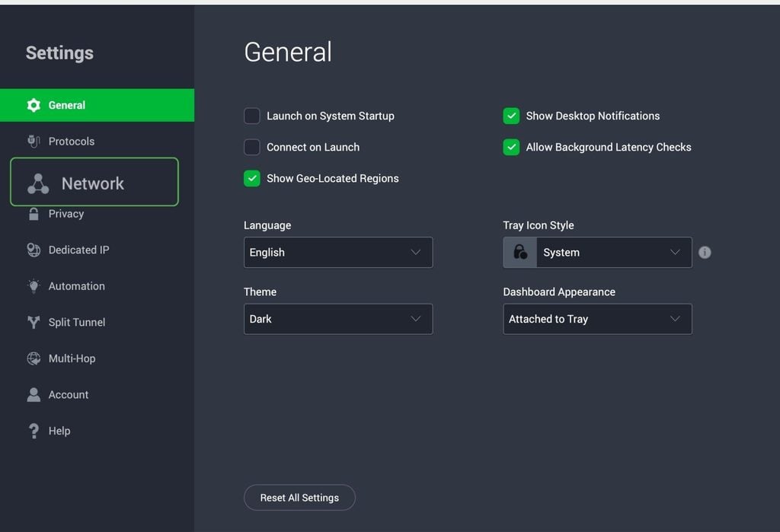Enable Launch on System Startup checkbox

[251, 116]
